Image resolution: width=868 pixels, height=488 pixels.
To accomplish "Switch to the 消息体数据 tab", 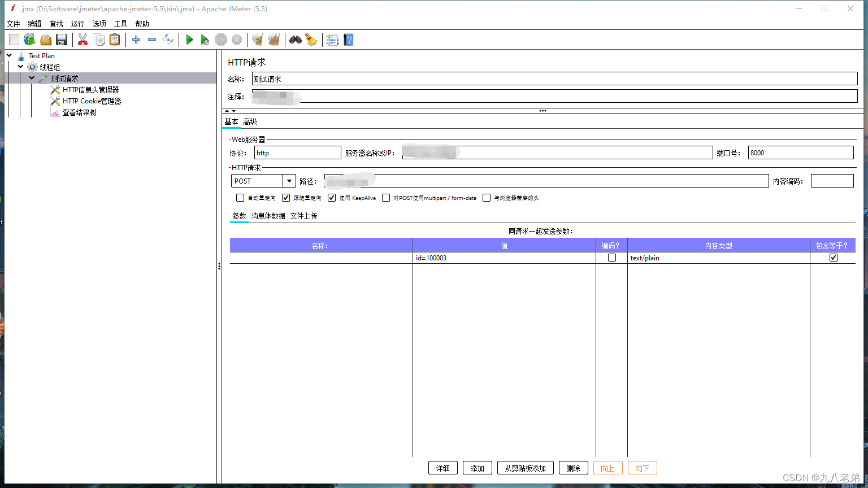I will click(268, 216).
